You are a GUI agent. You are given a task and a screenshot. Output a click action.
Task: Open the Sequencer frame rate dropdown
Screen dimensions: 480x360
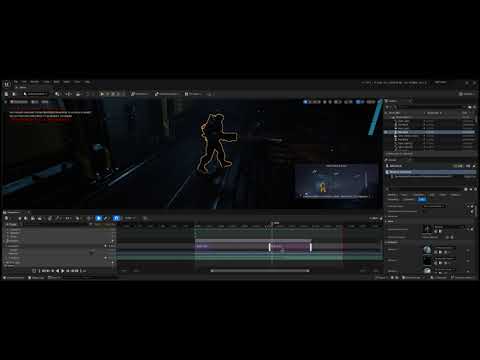(130, 218)
